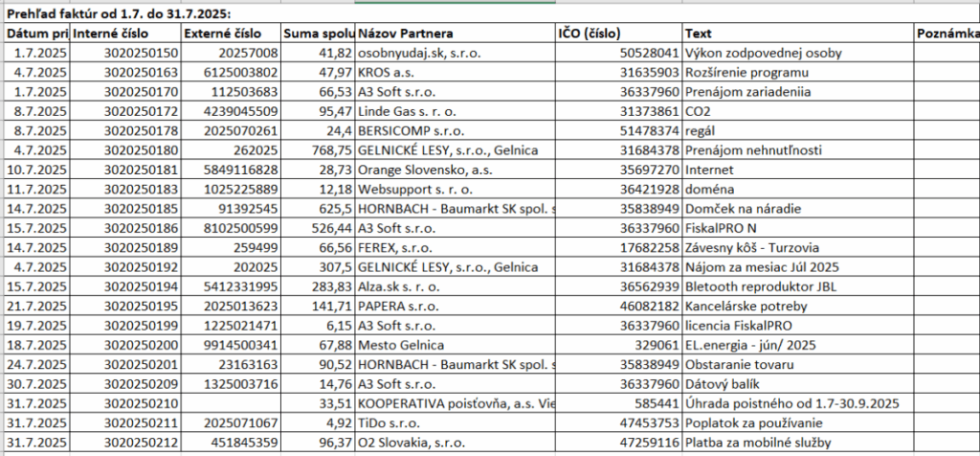The height and width of the screenshot is (456, 980).
Task: Select the cell "Platba za mobilné služby"
Action: coord(798,443)
